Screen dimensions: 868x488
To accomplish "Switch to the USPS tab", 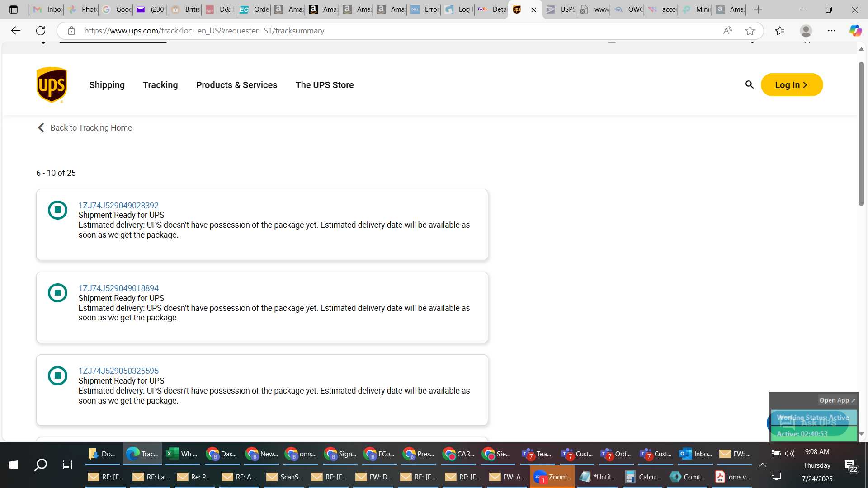I will tap(560, 9).
